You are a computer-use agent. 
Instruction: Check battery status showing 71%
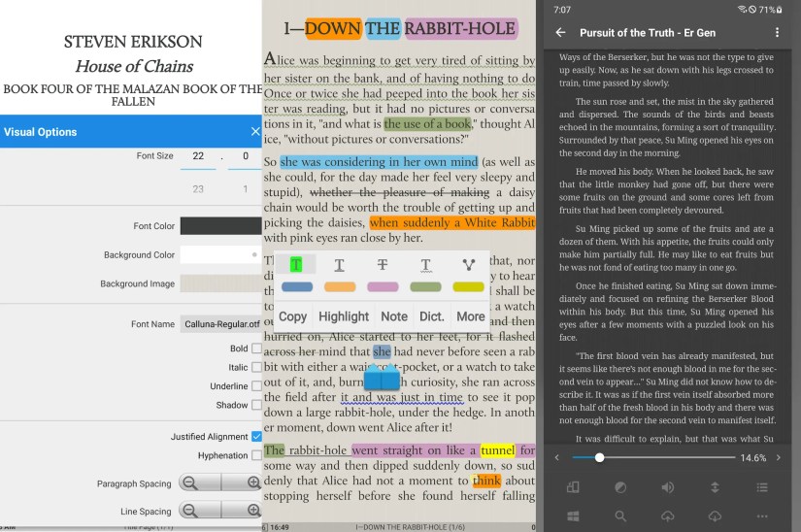[x=770, y=10]
